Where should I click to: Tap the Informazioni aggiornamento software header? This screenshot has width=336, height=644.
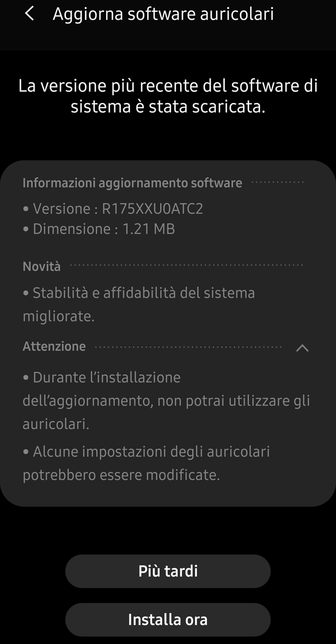pyautogui.click(x=132, y=183)
